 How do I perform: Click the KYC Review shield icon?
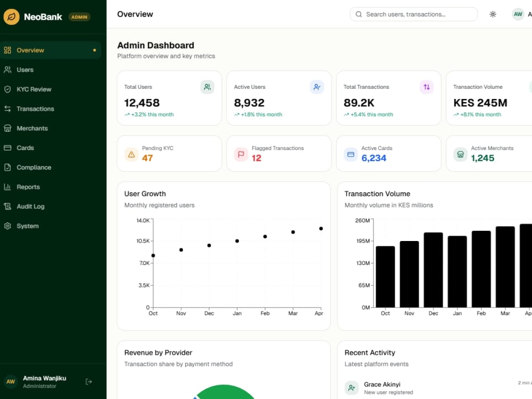coord(7,89)
